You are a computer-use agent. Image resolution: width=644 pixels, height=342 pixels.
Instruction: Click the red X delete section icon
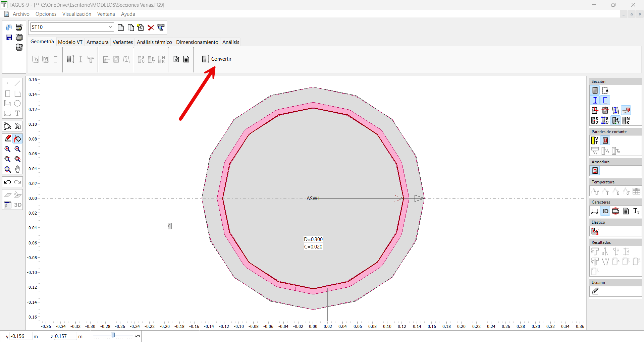coord(151,27)
